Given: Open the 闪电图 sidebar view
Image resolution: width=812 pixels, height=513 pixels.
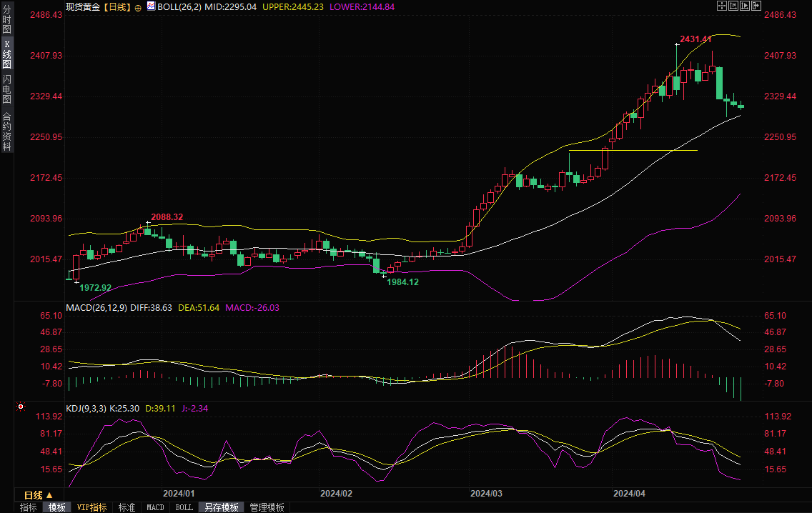Looking at the screenshot, I should click(x=6, y=89).
